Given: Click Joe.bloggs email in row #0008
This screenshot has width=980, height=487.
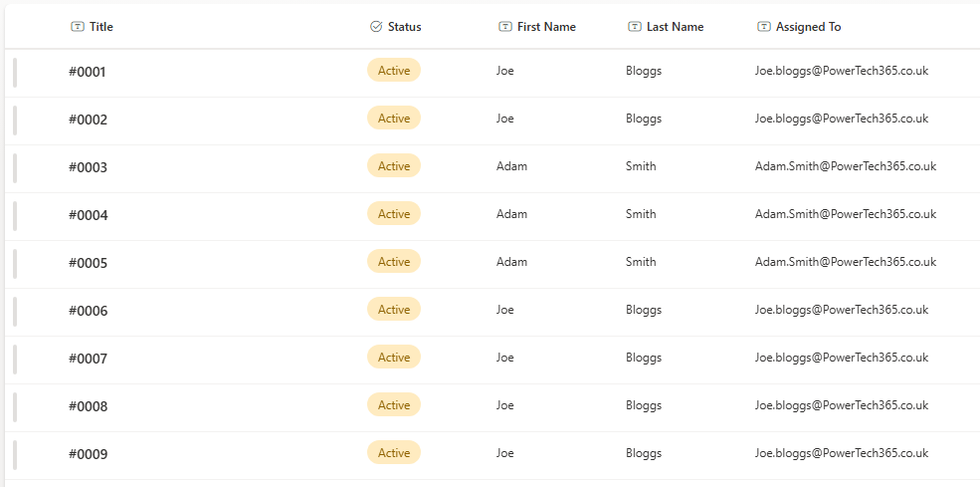Looking at the screenshot, I should tap(841, 405).
